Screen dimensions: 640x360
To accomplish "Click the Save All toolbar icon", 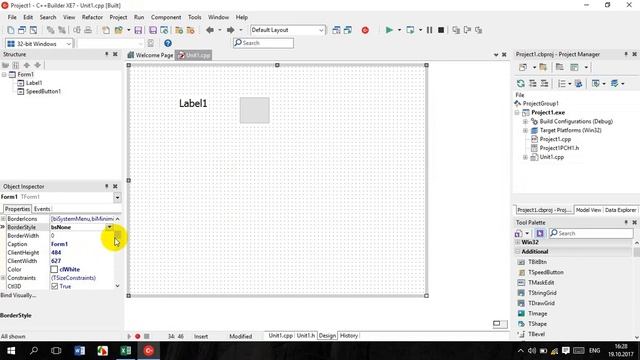I will click(x=153, y=30).
